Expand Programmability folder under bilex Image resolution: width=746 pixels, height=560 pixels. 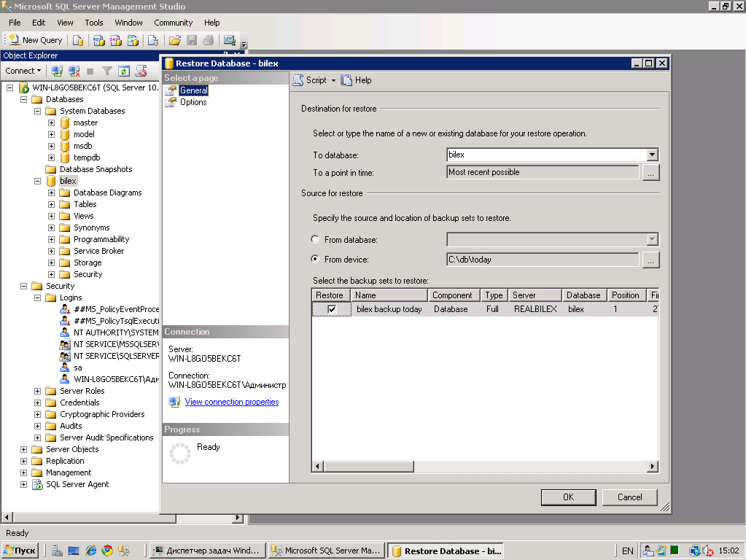pos(51,239)
